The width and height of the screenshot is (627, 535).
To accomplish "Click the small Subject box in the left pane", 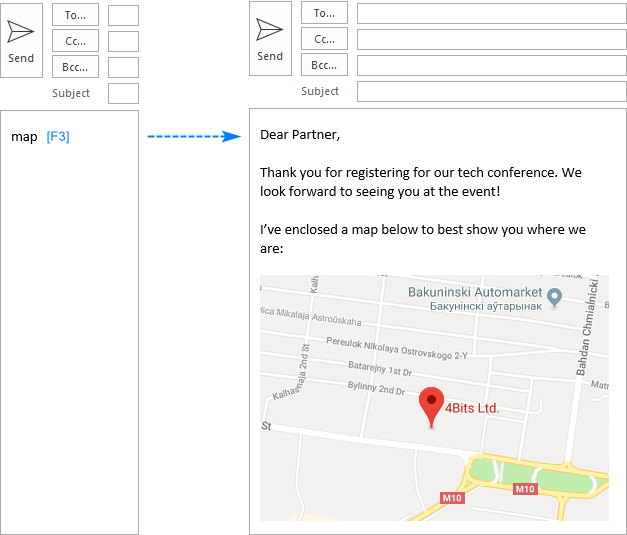I will [x=123, y=94].
